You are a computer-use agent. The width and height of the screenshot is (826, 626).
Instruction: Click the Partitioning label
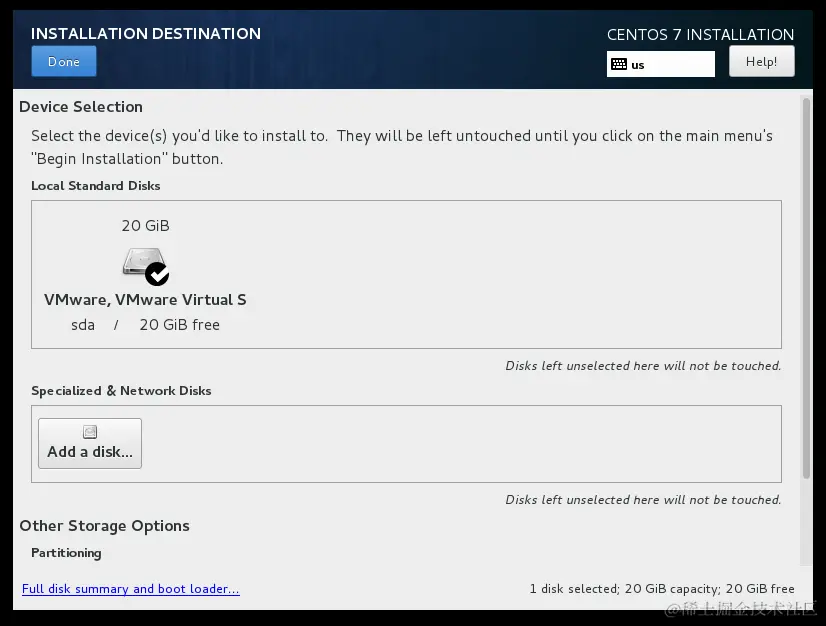coord(66,553)
